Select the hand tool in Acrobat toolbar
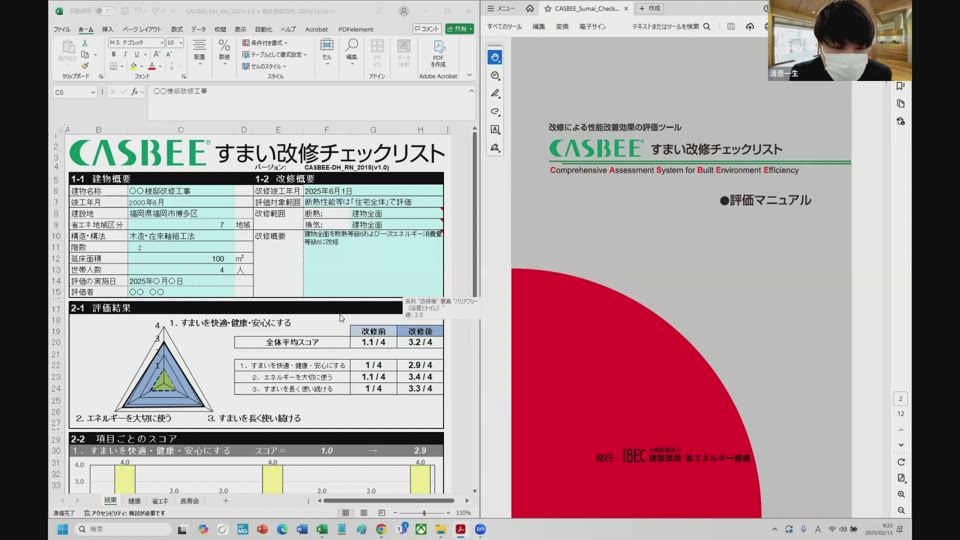The image size is (960, 540). point(495,58)
